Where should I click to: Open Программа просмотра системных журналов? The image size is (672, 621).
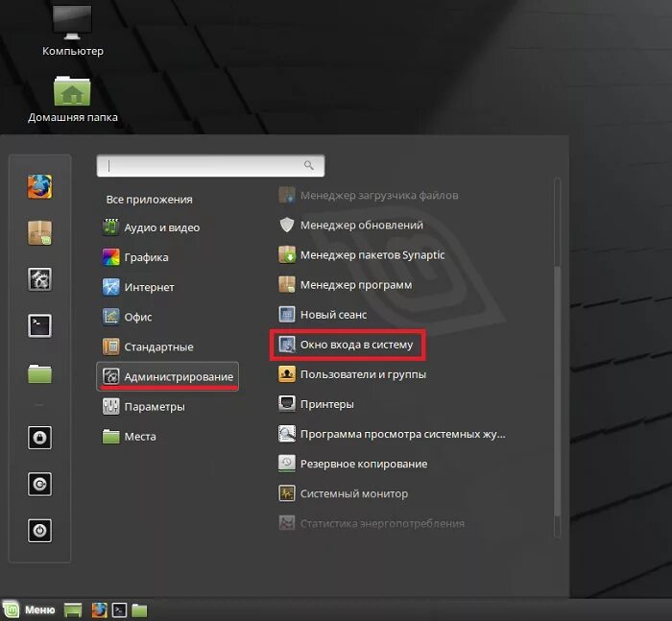pos(392,434)
